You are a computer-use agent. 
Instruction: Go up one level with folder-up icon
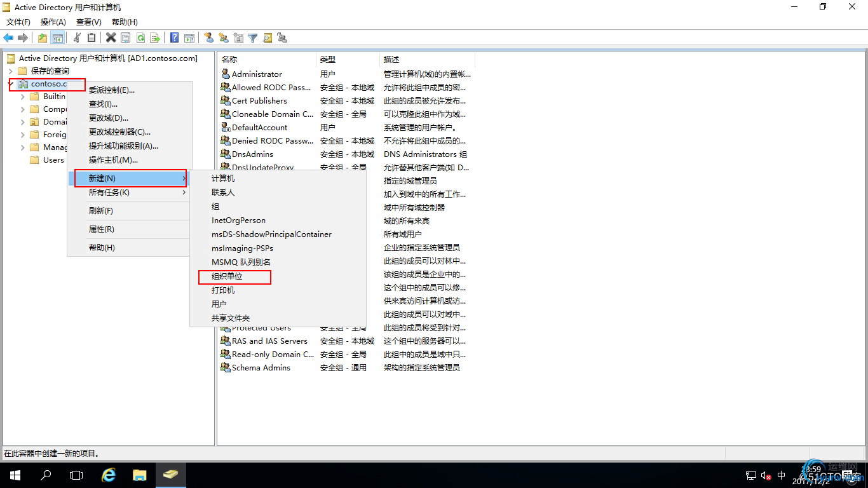tap(43, 37)
